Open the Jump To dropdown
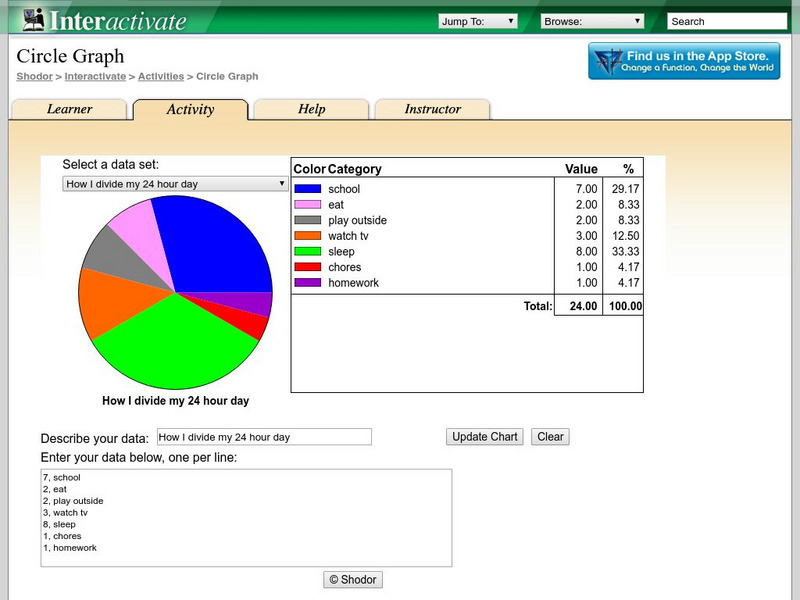This screenshot has width=800, height=600. coord(478,21)
